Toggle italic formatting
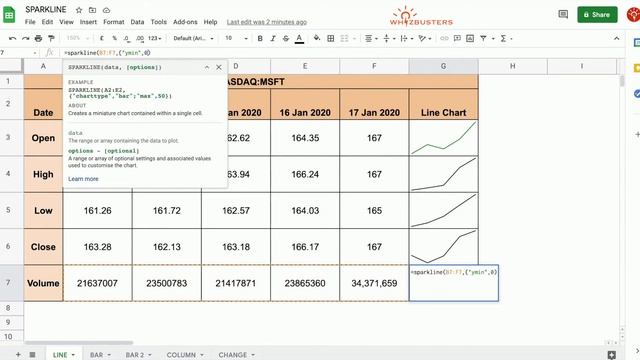The width and height of the screenshot is (640, 360). 273,38
